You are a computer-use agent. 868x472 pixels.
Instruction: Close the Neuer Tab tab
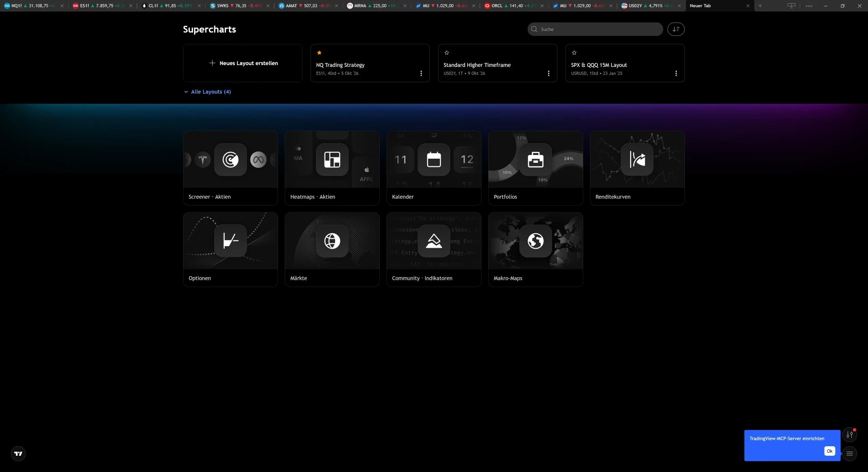point(748,6)
